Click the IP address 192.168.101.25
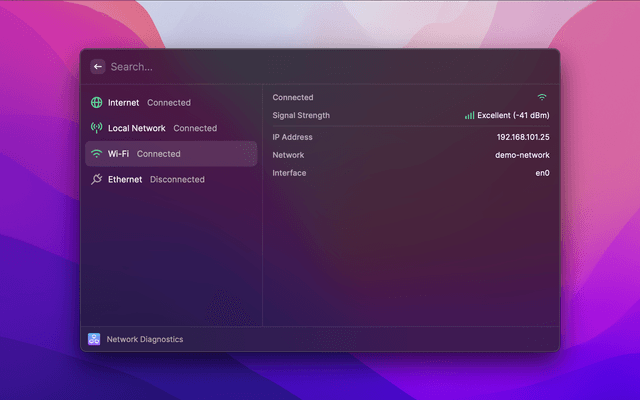The height and width of the screenshot is (400, 640). 523,137
